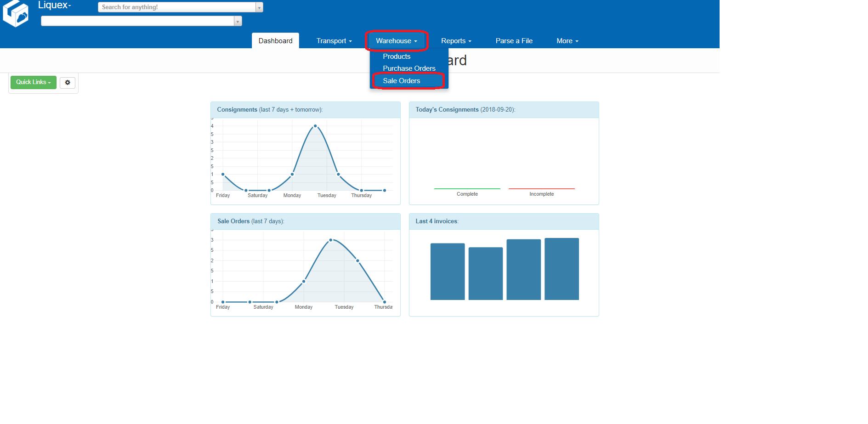Viewport: 868px width, 424px height.
Task: Open the Transport menu
Action: coord(334,41)
